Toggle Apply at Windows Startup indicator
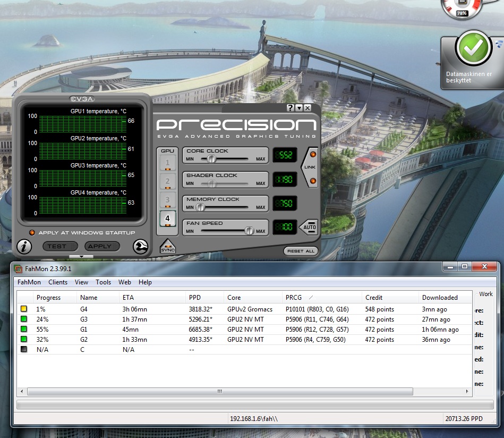Viewport: 504px width, 438px height. [x=32, y=232]
